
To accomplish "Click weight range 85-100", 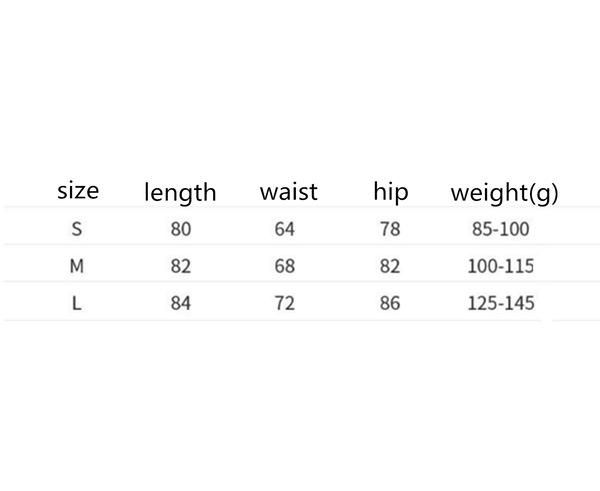I will pos(501,229).
